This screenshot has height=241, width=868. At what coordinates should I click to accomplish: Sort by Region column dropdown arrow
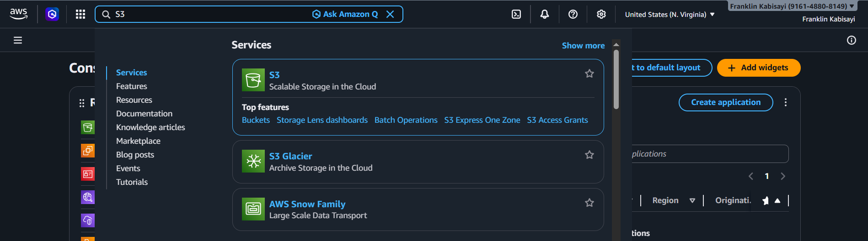[692, 200]
